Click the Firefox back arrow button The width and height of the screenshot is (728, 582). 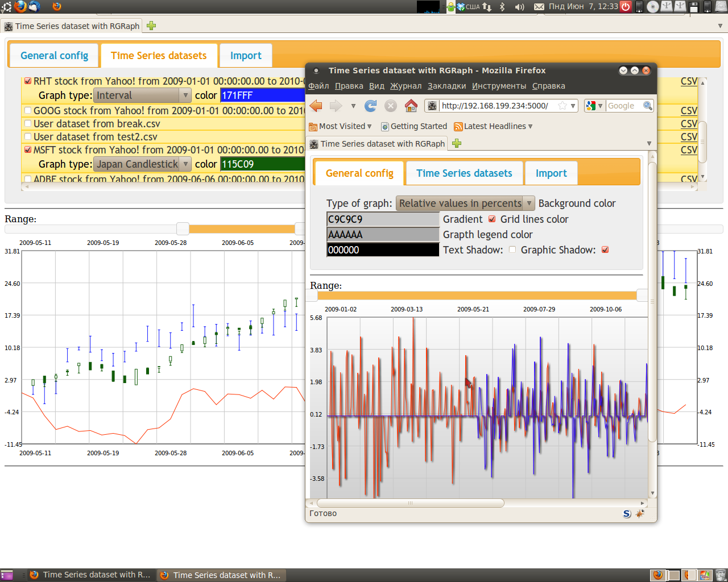click(316, 106)
